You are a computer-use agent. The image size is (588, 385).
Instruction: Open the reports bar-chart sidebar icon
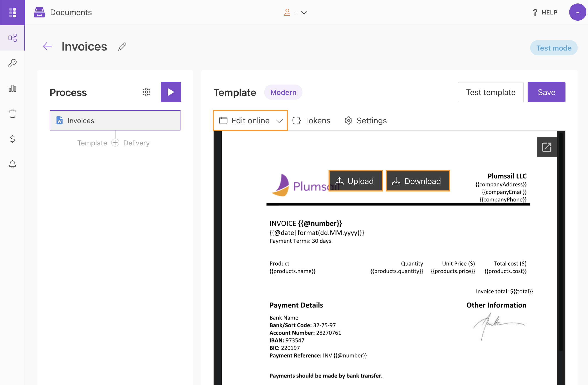[12, 88]
